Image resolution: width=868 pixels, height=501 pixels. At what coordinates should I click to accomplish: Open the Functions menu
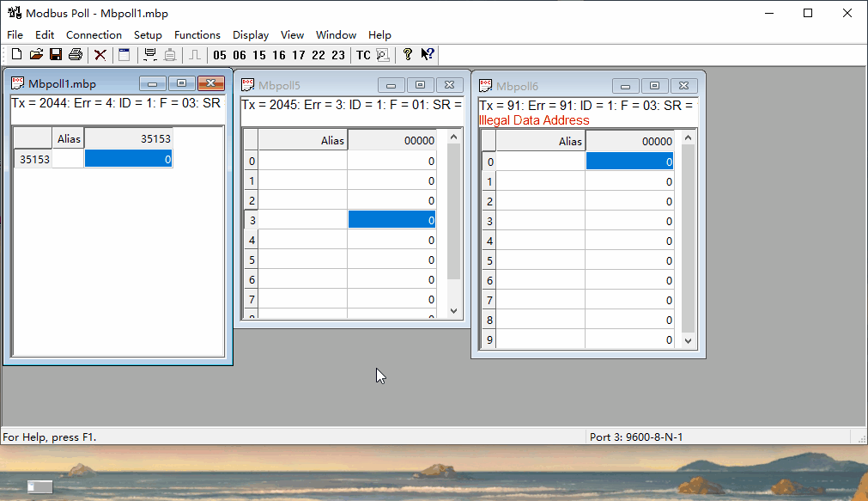(x=197, y=35)
